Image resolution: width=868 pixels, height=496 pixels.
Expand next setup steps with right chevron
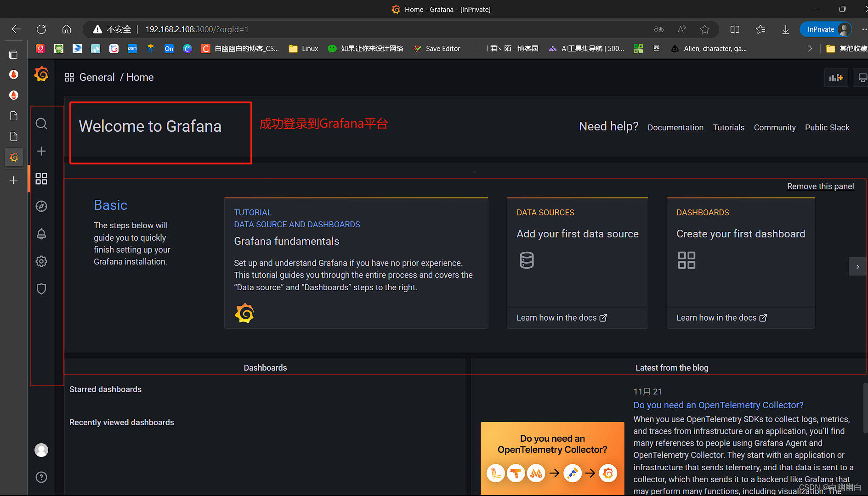pos(857,266)
